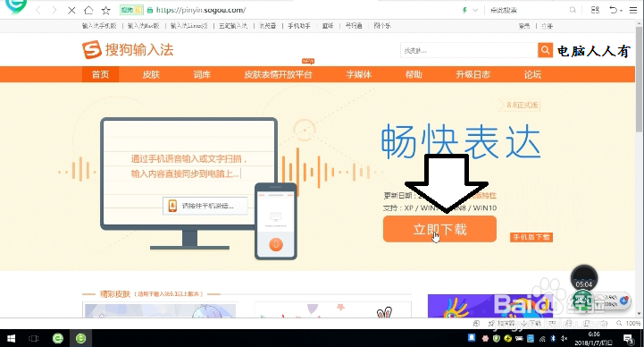Expand dropdown arrow next to undo icon

pyautogui.click(x=621, y=10)
